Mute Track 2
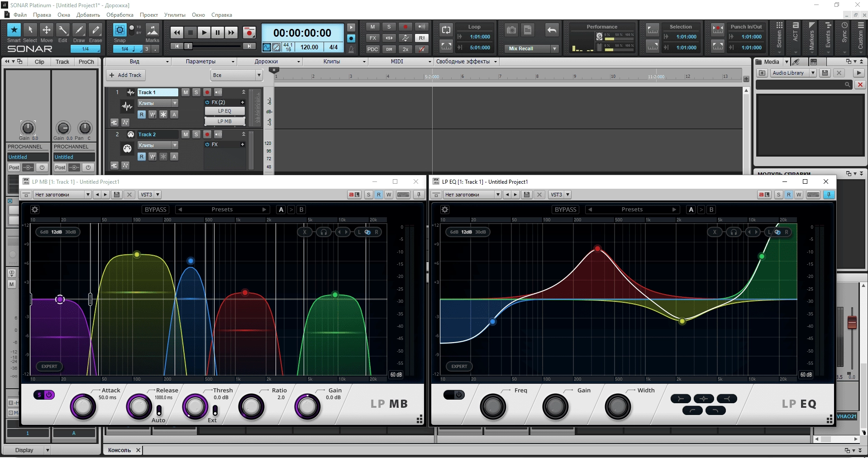The width and height of the screenshot is (868, 458). point(186,134)
